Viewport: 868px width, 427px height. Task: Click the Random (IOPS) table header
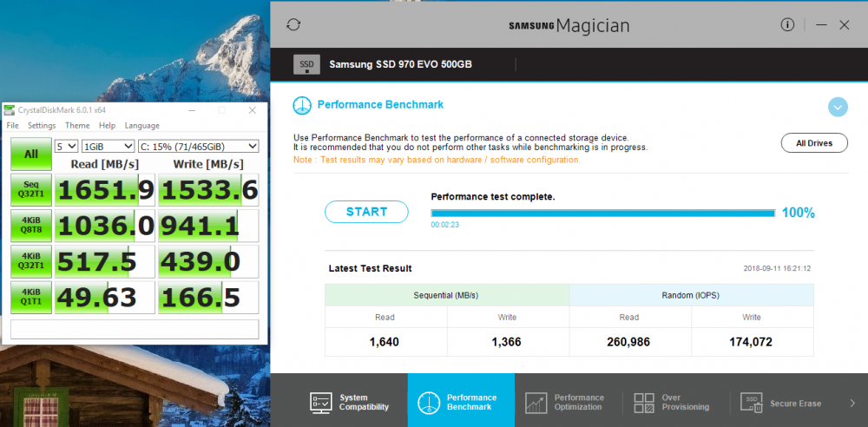coord(692,295)
